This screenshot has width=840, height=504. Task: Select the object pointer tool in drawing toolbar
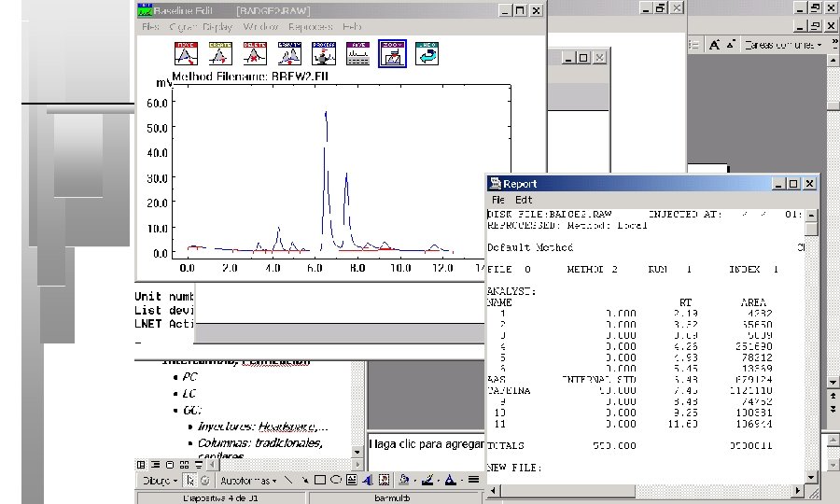coord(190,481)
